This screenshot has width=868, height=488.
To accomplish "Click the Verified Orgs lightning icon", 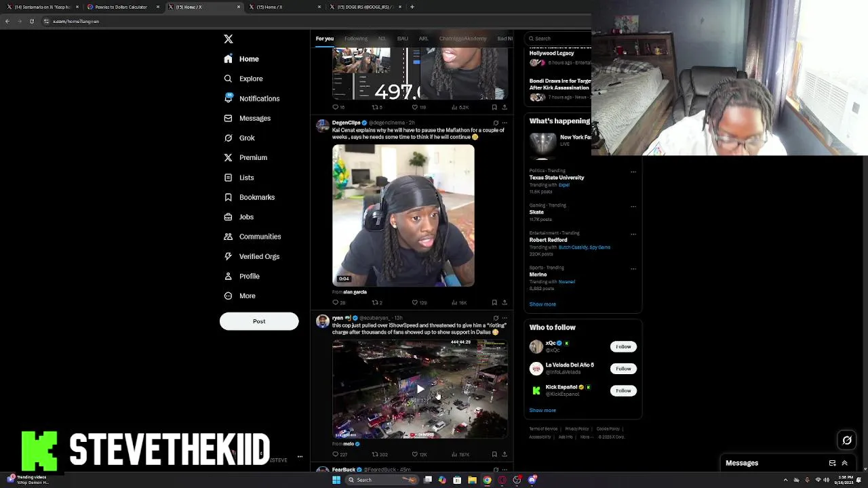I will (229, 256).
